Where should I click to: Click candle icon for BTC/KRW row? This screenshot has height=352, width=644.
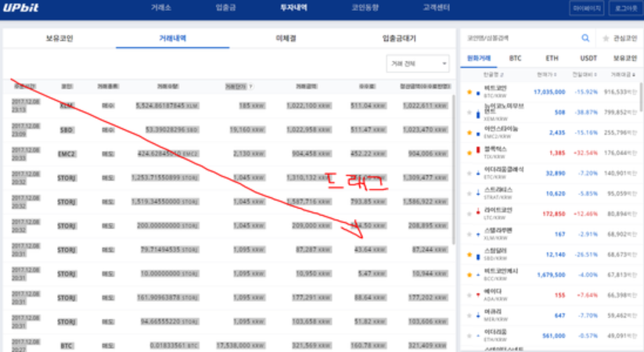[477, 93]
